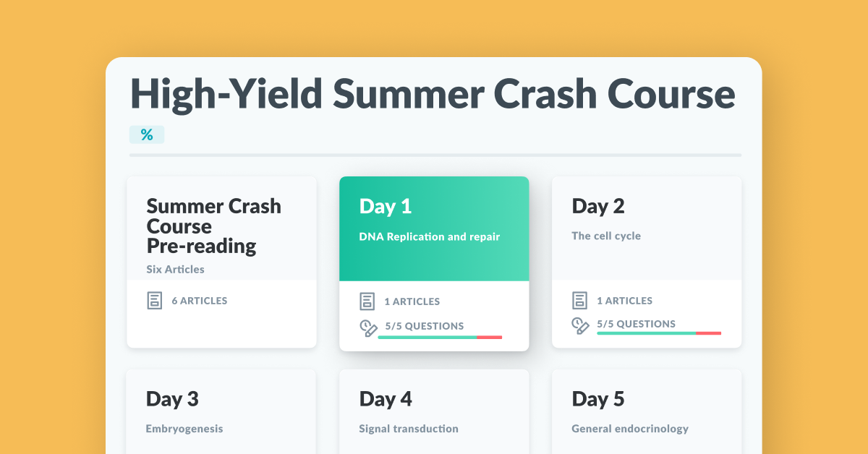The image size is (868, 454).
Task: Click the articles icon in Day 1 card
Action: click(367, 301)
